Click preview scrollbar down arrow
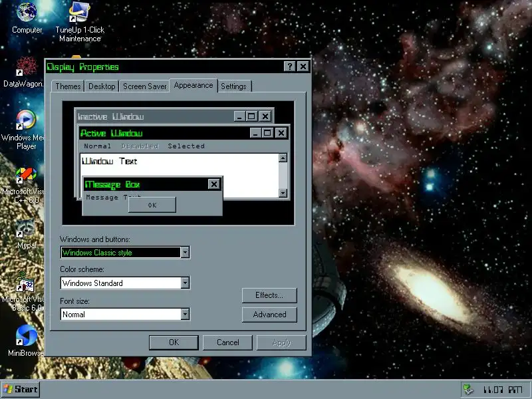Image resolution: width=532 pixels, height=399 pixels. (x=283, y=193)
